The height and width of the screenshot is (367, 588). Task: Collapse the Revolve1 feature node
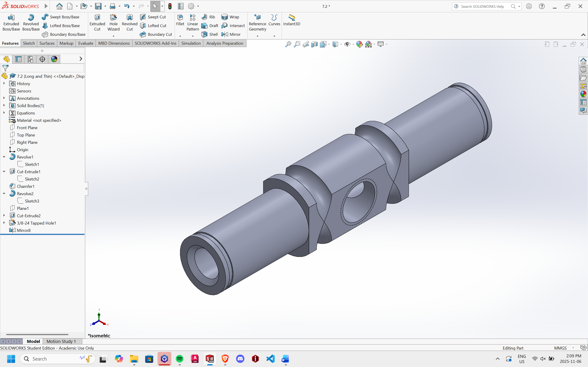4,157
